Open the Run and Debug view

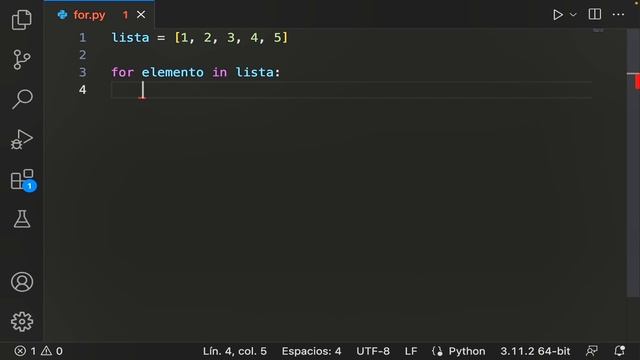coord(22,140)
